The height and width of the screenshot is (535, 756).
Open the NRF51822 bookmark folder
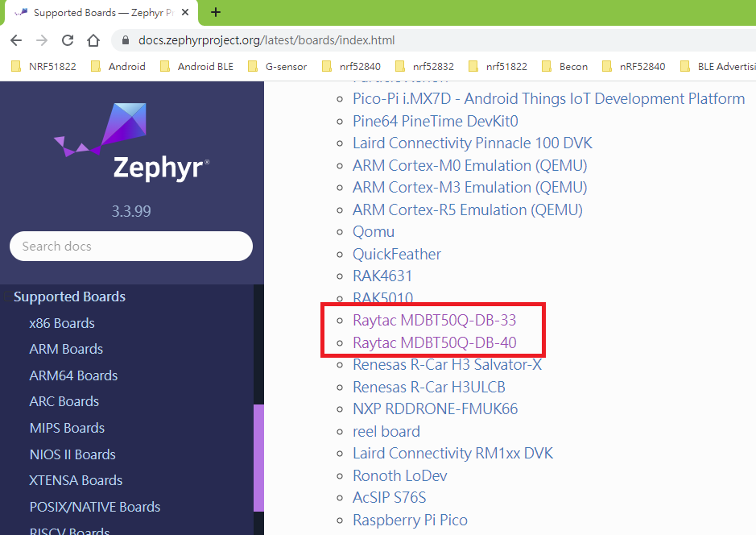coord(44,66)
